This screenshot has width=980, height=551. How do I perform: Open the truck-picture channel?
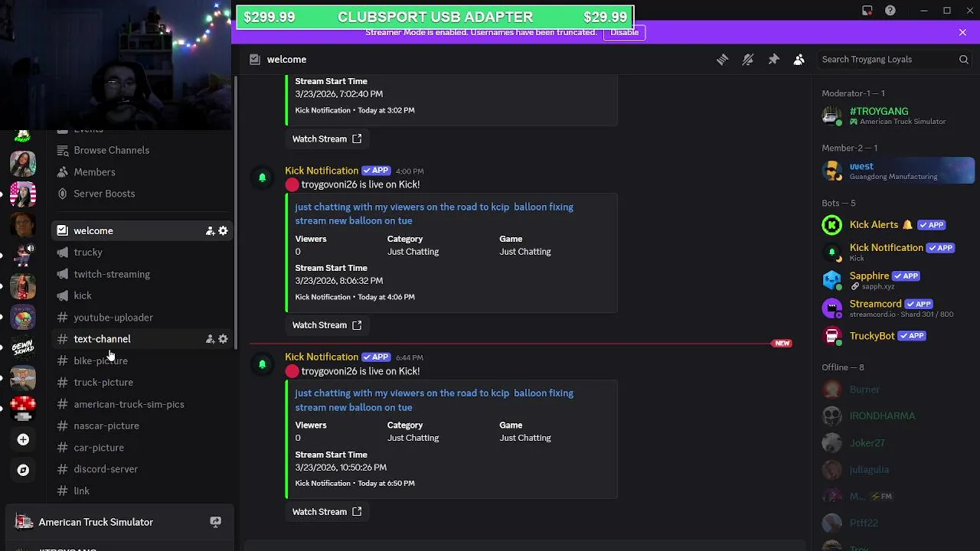coord(140,382)
